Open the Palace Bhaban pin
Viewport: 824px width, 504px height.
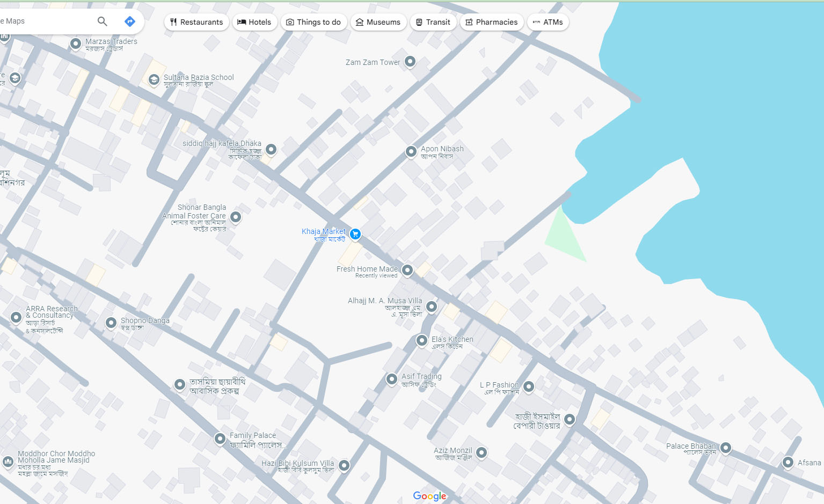[726, 447]
